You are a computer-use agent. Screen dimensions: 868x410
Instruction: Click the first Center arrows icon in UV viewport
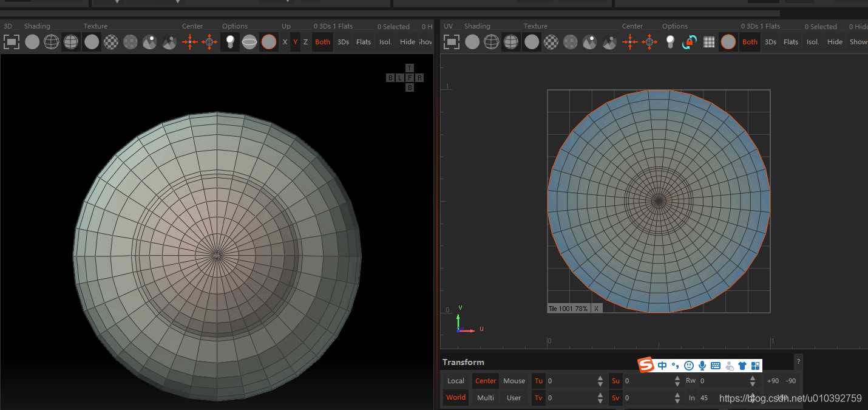point(630,42)
